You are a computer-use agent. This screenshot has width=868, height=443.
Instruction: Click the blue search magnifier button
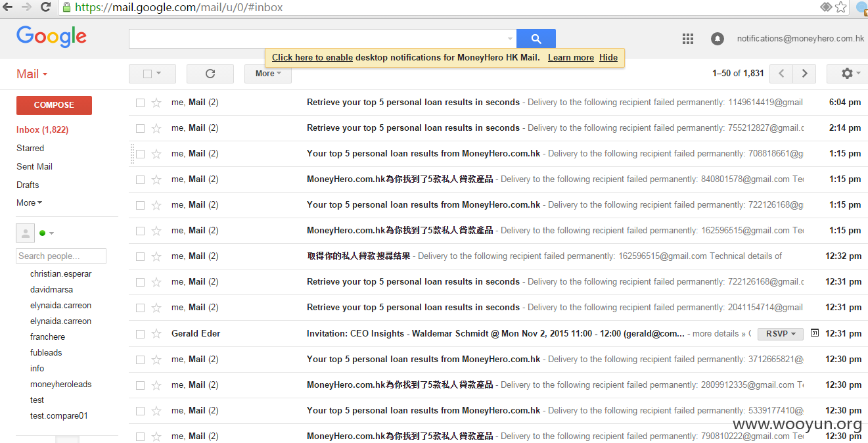coord(536,39)
